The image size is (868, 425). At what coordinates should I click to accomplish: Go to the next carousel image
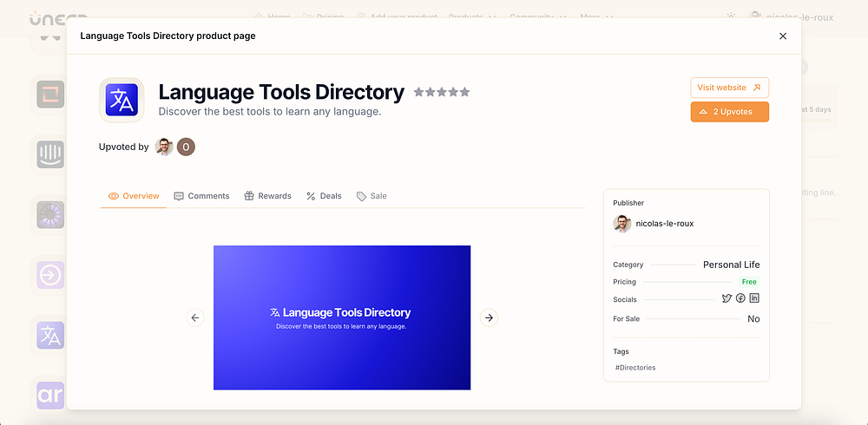click(x=489, y=317)
